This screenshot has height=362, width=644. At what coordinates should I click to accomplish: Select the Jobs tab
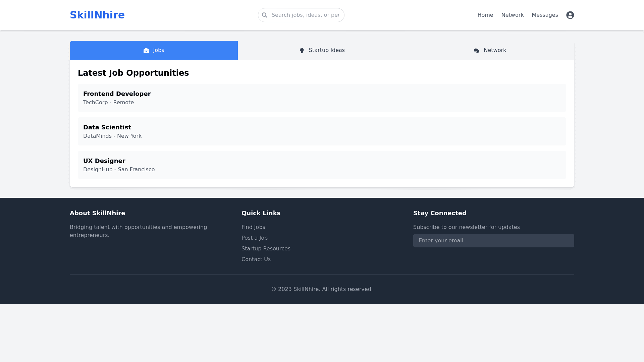[x=154, y=50]
